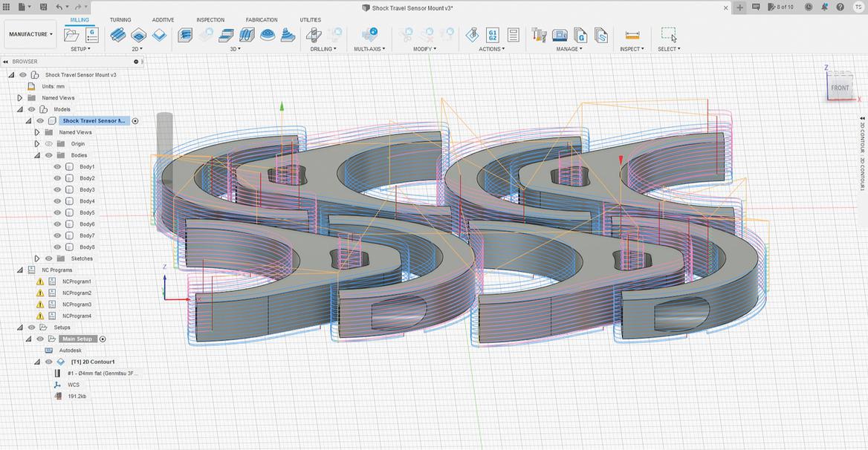Expand the Sketches folder in browser
The width and height of the screenshot is (868, 450).
point(37,258)
